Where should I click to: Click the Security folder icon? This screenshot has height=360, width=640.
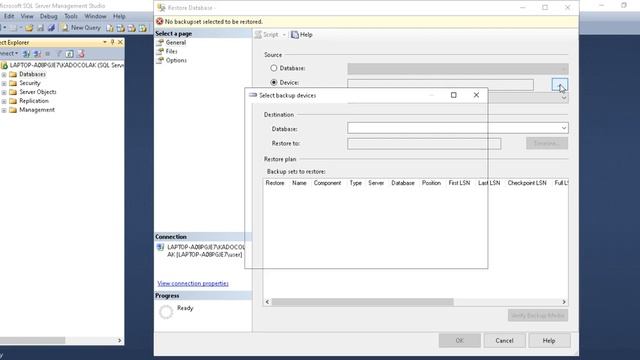pyautogui.click(x=13, y=83)
